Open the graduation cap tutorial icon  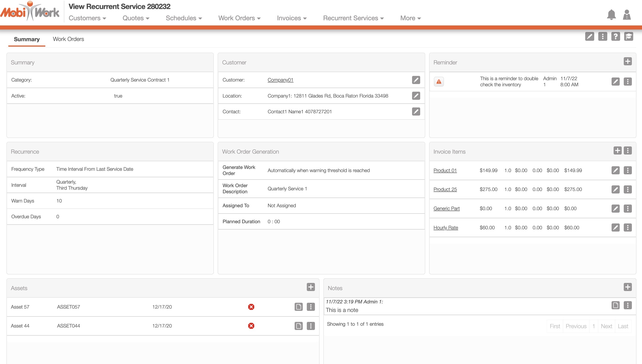tap(628, 36)
